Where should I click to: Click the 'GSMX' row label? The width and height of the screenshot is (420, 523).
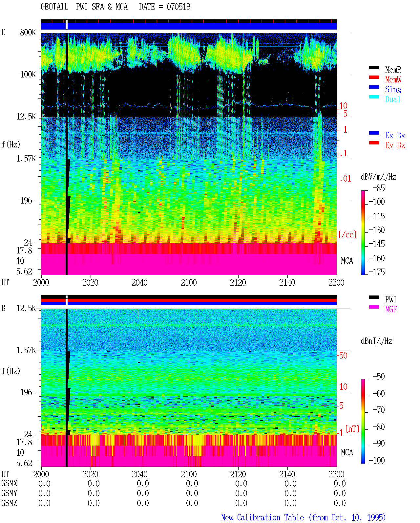(9, 483)
